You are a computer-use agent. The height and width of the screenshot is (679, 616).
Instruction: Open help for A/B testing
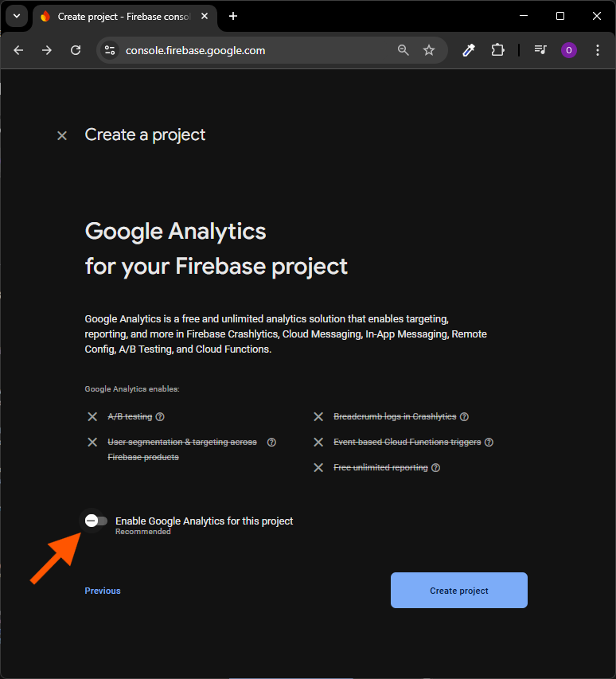click(160, 416)
